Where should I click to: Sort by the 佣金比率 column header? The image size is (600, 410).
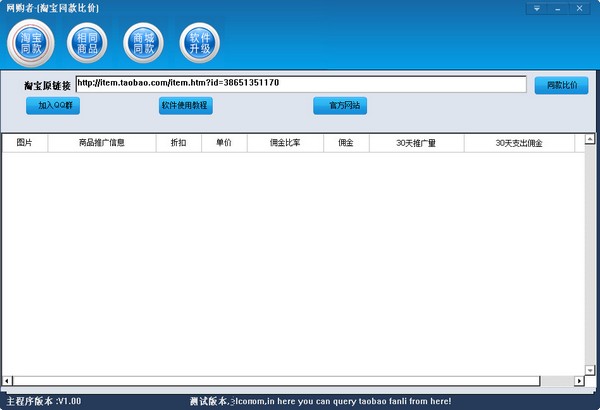[x=285, y=143]
